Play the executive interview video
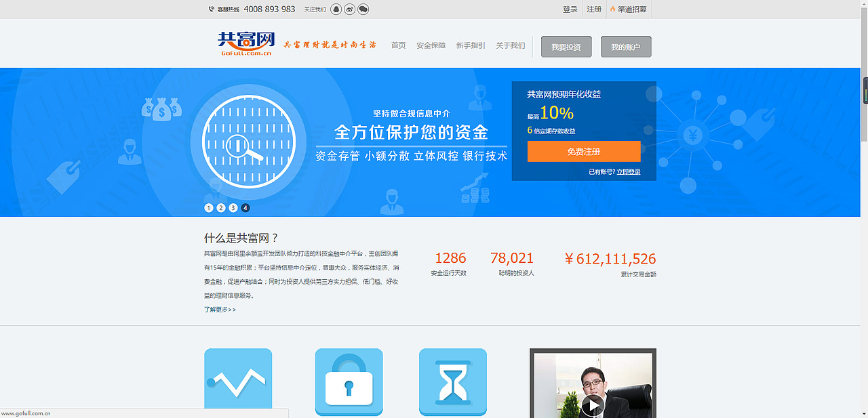This screenshot has width=868, height=418. [593, 404]
